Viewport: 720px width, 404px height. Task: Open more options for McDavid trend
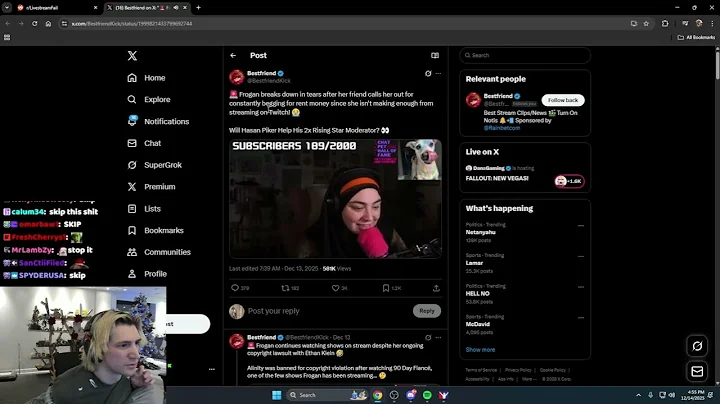point(581,317)
